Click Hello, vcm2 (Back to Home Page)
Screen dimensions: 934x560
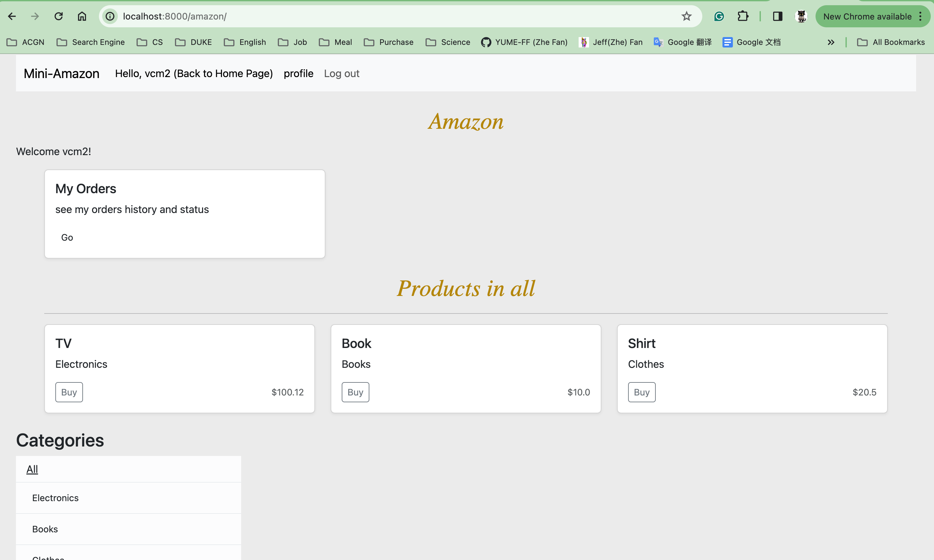[x=194, y=73]
